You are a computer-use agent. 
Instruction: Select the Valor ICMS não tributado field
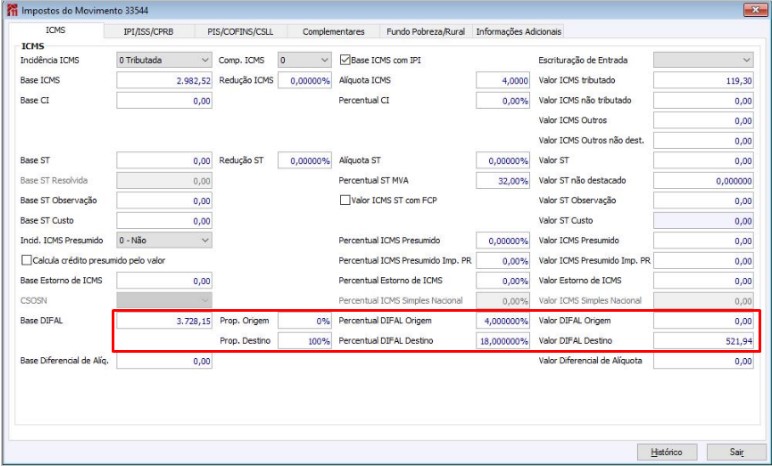(703, 100)
